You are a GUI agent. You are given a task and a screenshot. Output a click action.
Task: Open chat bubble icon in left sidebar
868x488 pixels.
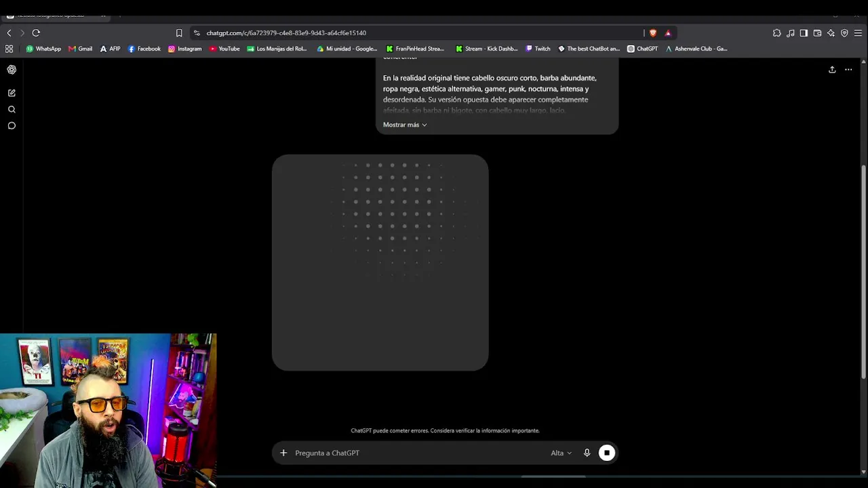[x=12, y=125]
